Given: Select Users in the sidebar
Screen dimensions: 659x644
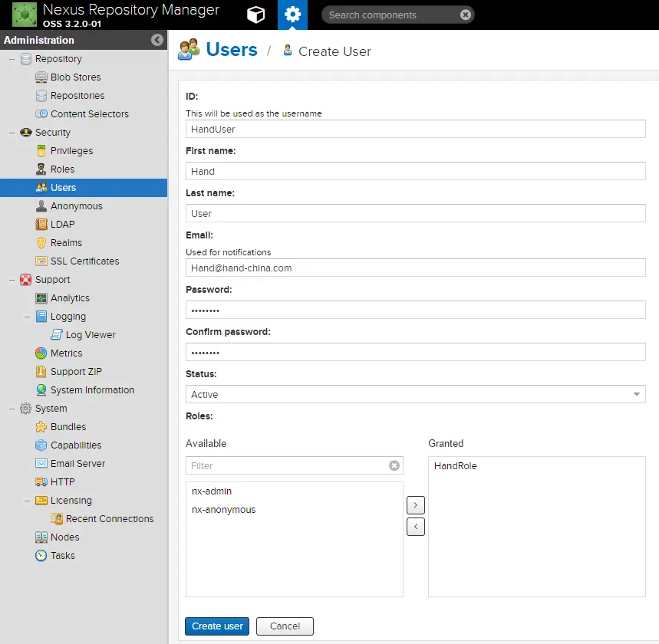Looking at the screenshot, I should pyautogui.click(x=84, y=188).
